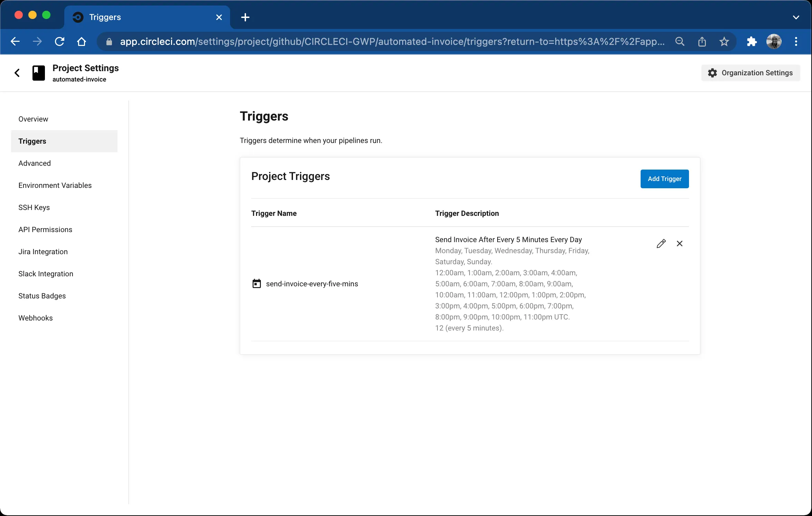Go to browser home page

[x=82, y=41]
